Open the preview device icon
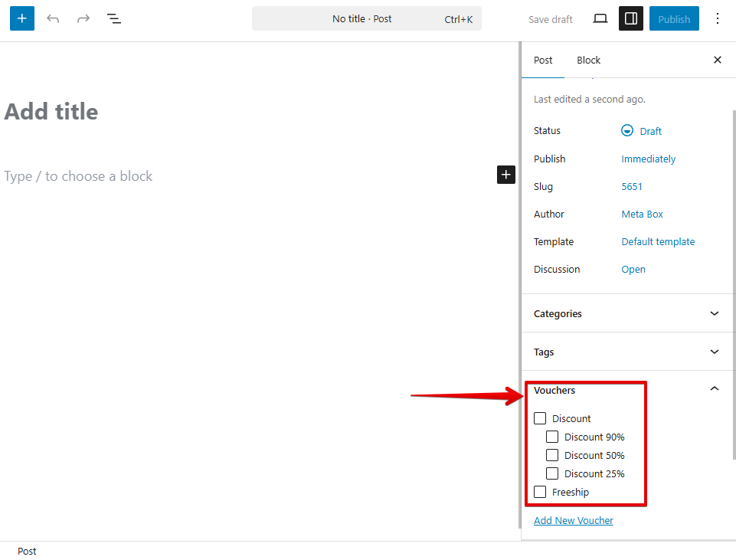 click(600, 18)
